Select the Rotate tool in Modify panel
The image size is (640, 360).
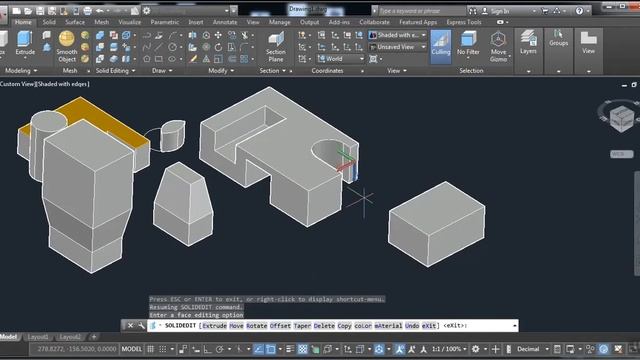click(x=218, y=47)
